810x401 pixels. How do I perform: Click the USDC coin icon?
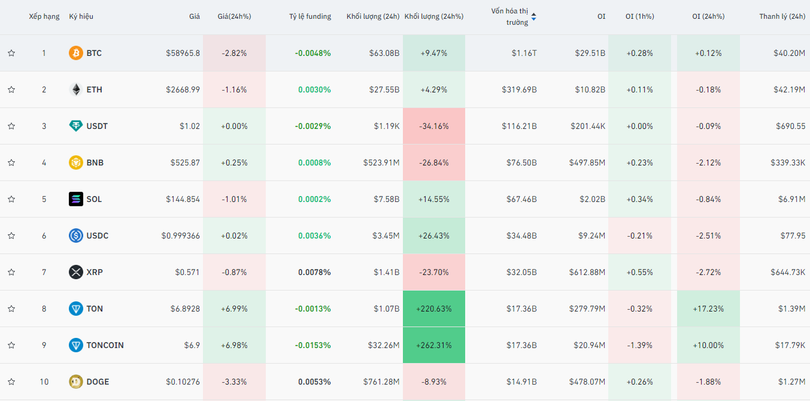pos(76,236)
